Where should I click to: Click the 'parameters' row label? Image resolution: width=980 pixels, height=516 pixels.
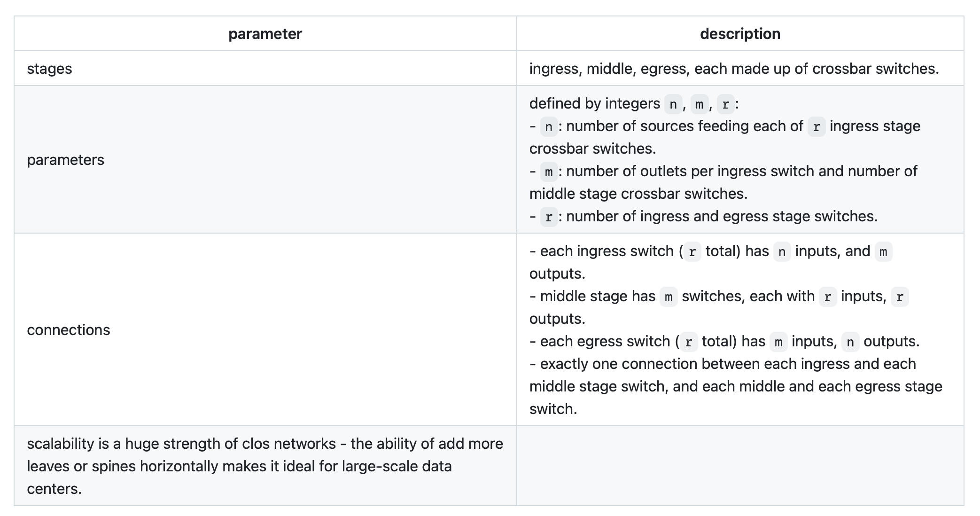coord(65,160)
